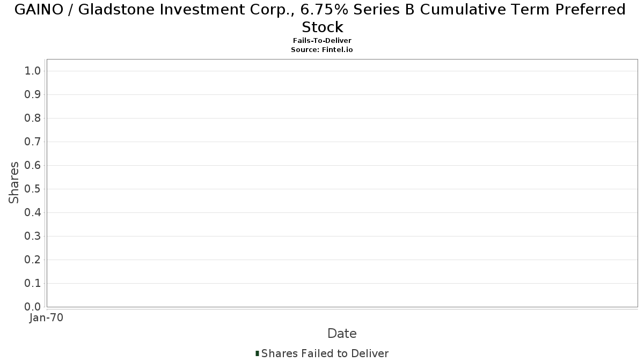Click the 0.5 y-axis tick label

tap(33, 189)
